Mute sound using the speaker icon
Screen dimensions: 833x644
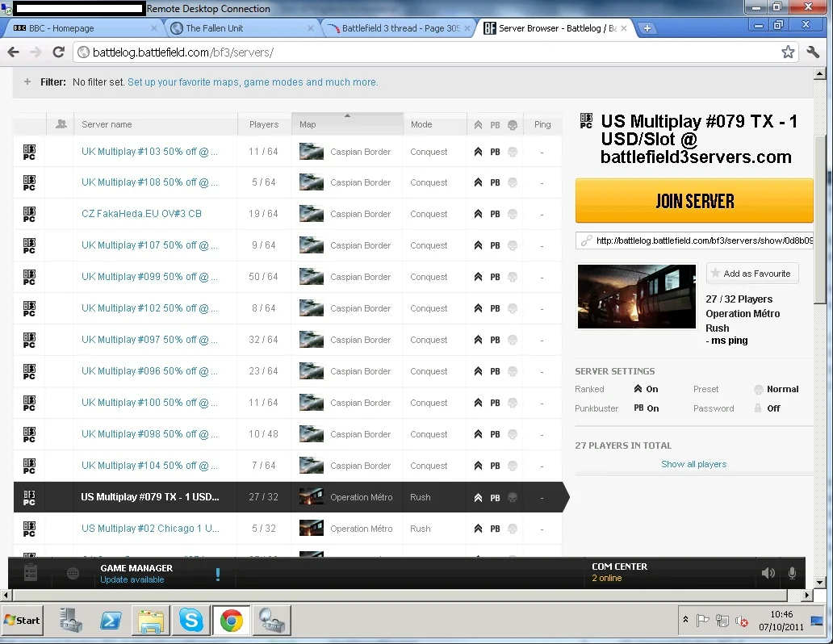pyautogui.click(x=768, y=573)
